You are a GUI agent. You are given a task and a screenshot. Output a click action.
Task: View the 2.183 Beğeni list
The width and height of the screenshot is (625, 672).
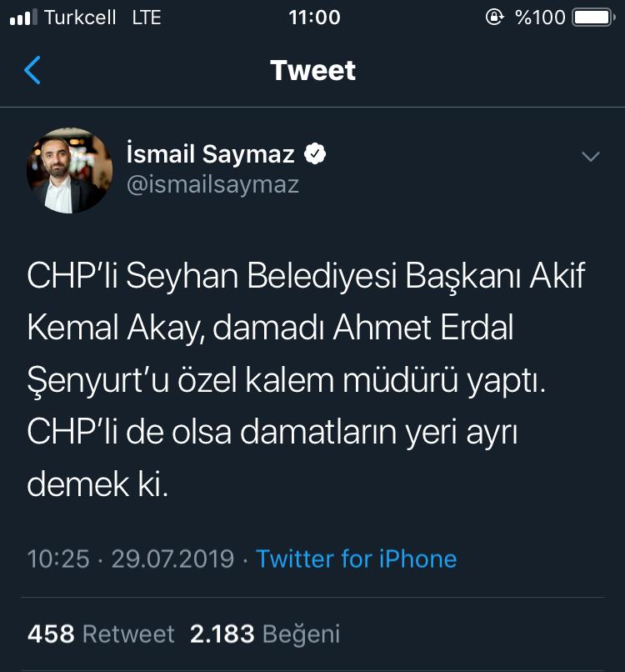click(x=265, y=634)
